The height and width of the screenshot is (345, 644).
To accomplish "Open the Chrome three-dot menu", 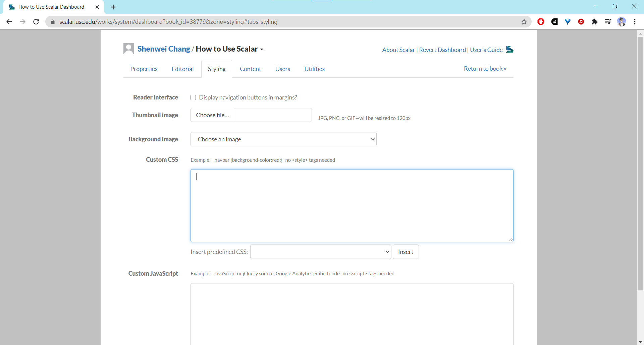I will pos(635,22).
